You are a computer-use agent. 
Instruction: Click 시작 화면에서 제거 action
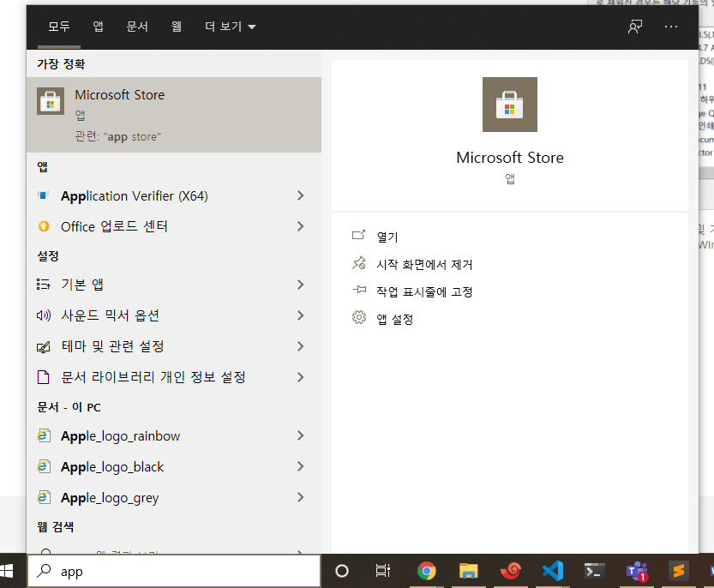coord(424,264)
